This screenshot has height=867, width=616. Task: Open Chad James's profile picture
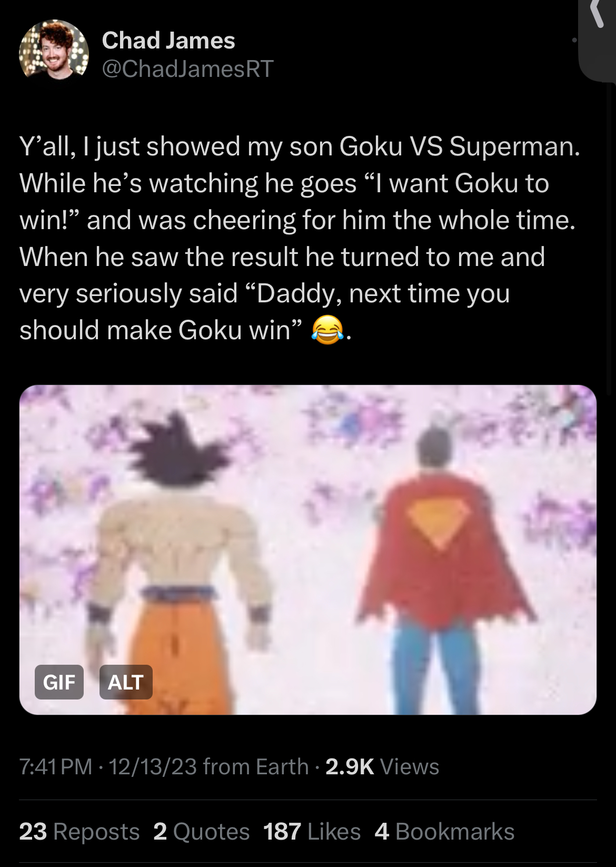click(x=54, y=51)
